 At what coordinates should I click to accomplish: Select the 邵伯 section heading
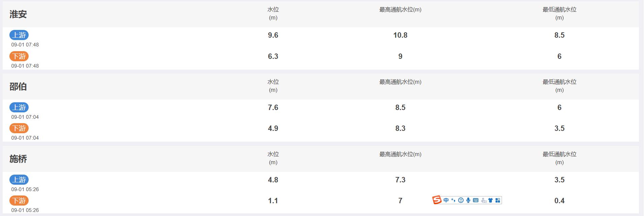click(x=18, y=86)
